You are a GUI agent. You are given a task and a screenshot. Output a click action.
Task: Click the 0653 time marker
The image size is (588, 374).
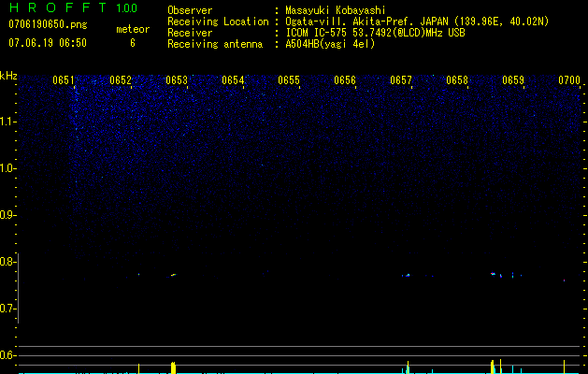[177, 80]
